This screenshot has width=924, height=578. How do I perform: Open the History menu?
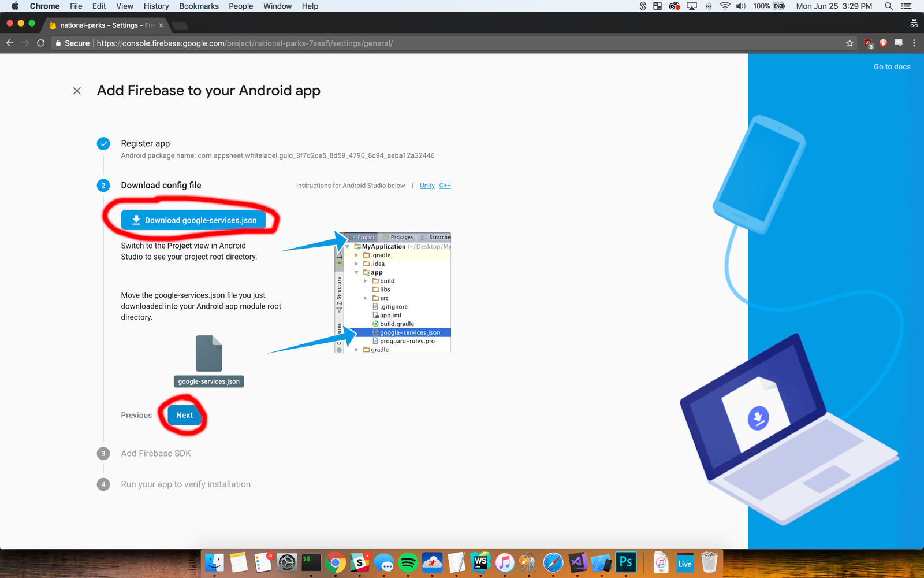click(x=156, y=6)
